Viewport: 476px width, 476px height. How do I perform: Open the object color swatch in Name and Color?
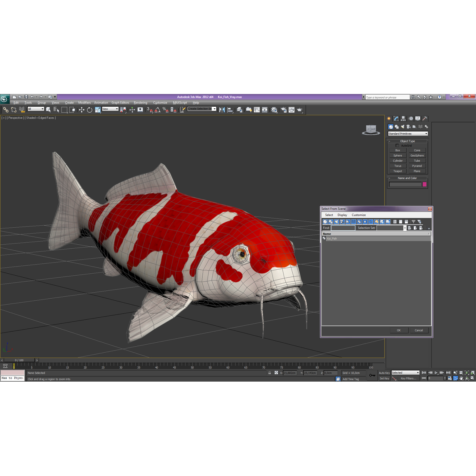click(425, 184)
